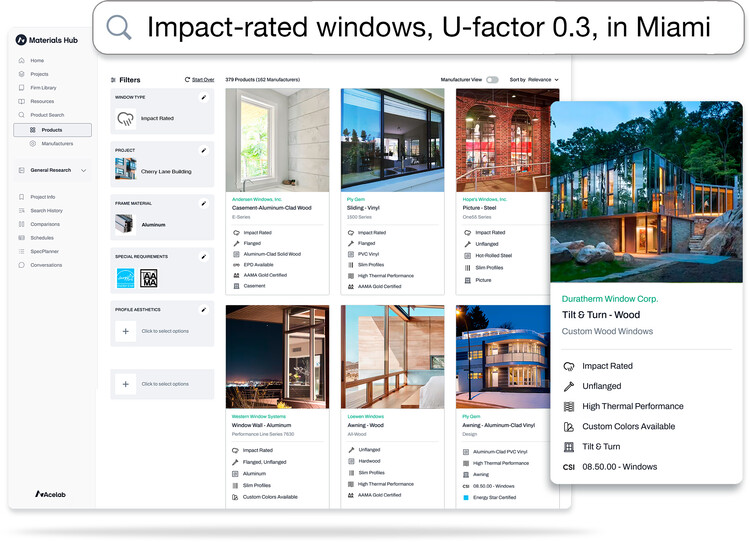The height and width of the screenshot is (542, 750).
Task: Open the Awning Wood product image
Action: [x=393, y=357]
